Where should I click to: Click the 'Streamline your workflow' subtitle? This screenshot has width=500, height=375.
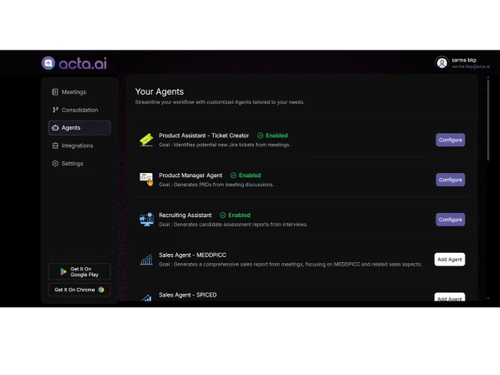[219, 102]
